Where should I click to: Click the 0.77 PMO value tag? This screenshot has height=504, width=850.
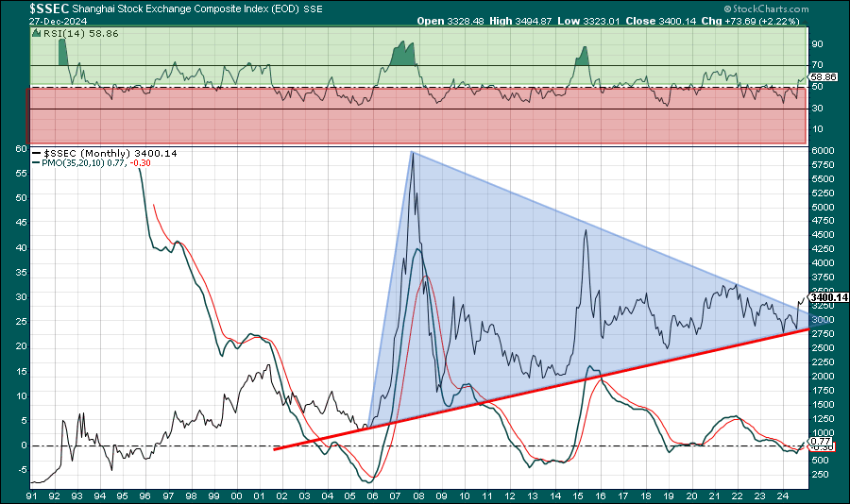click(x=822, y=441)
